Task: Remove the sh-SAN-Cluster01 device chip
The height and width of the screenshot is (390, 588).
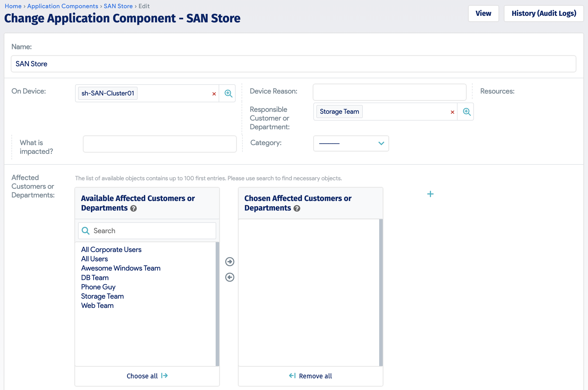Action: coord(214,93)
